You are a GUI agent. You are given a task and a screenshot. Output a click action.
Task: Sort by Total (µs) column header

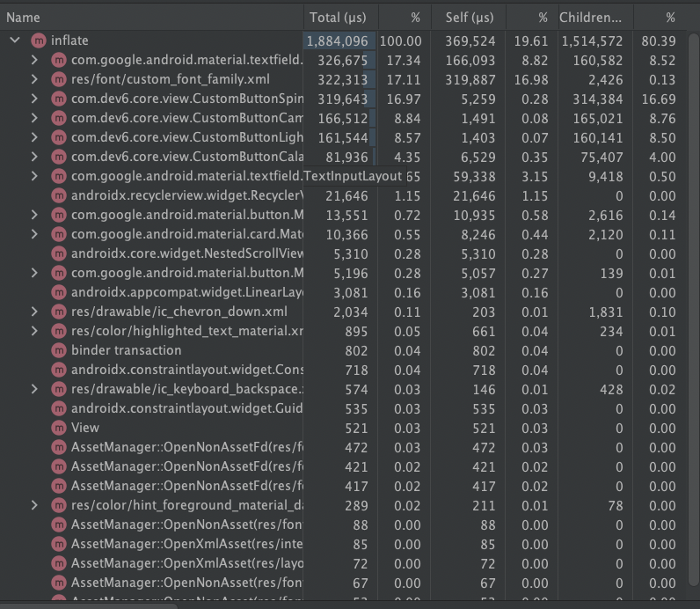pos(341,18)
